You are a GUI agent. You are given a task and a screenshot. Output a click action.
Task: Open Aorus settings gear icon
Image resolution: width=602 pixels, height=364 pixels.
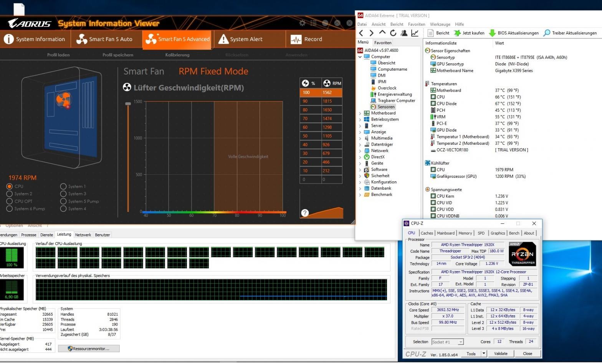pos(302,23)
